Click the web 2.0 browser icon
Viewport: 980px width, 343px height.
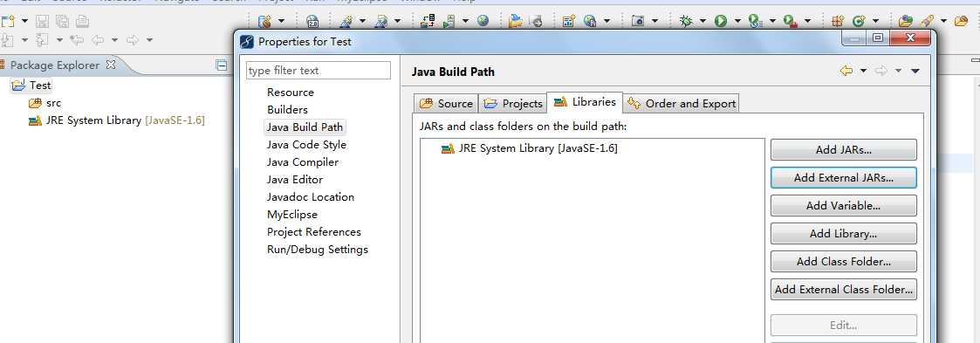coord(313,21)
